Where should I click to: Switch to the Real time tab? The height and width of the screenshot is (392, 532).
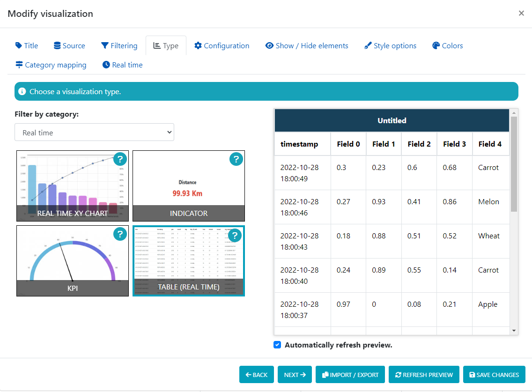pos(123,65)
